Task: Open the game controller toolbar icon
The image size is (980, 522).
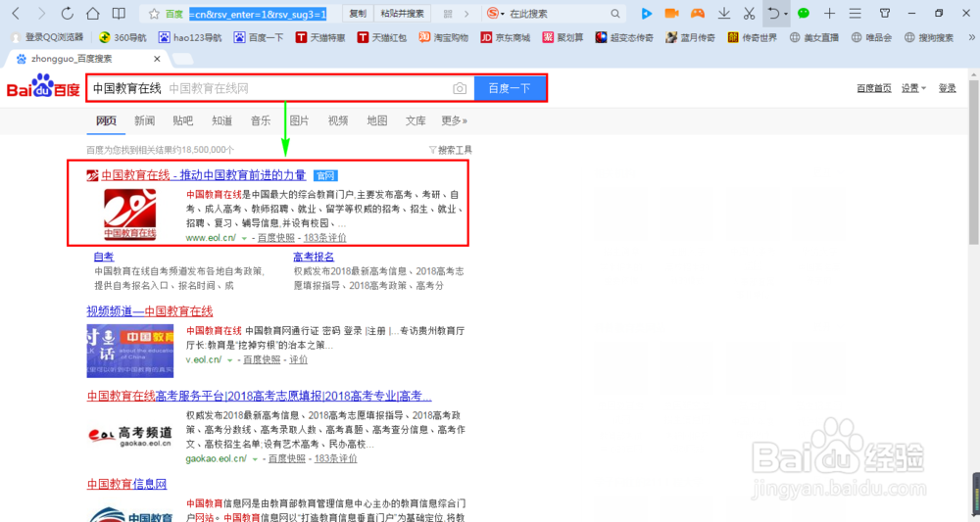Action: point(698,13)
